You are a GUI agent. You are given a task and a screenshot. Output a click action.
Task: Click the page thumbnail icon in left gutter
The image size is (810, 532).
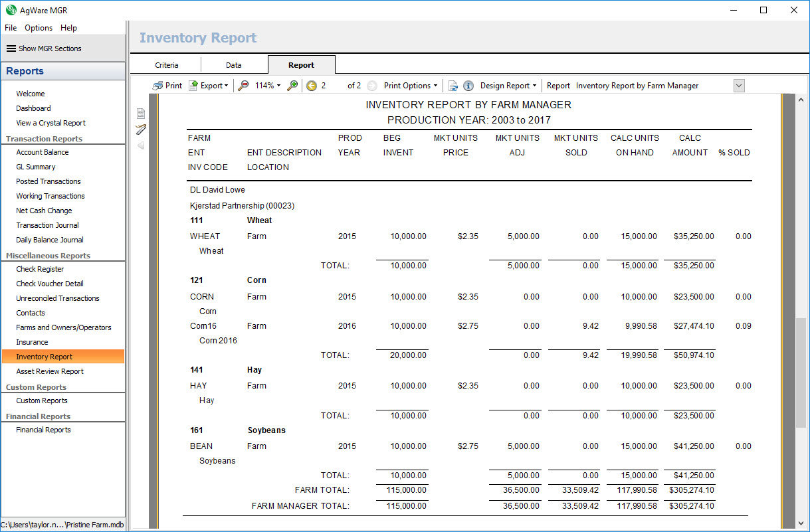pyautogui.click(x=141, y=114)
